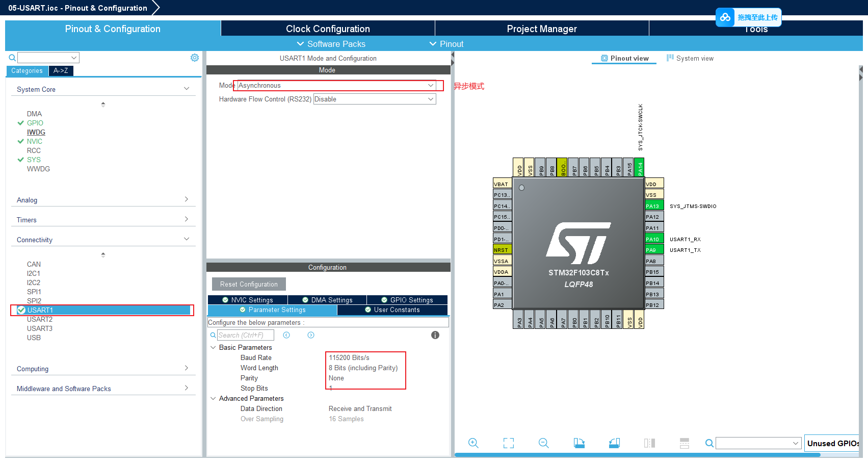Screen dimensions: 868x463
Task: Open the Parameter Settings tab
Action: coord(273,310)
